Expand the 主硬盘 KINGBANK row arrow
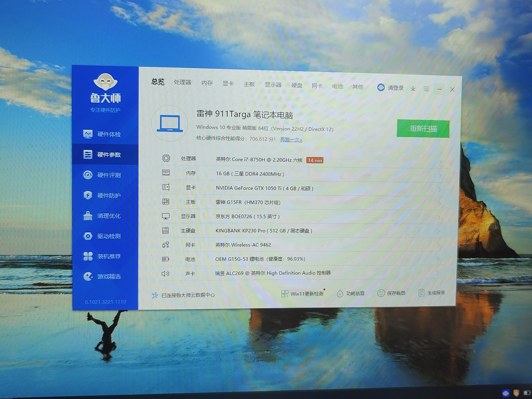 click(x=438, y=231)
